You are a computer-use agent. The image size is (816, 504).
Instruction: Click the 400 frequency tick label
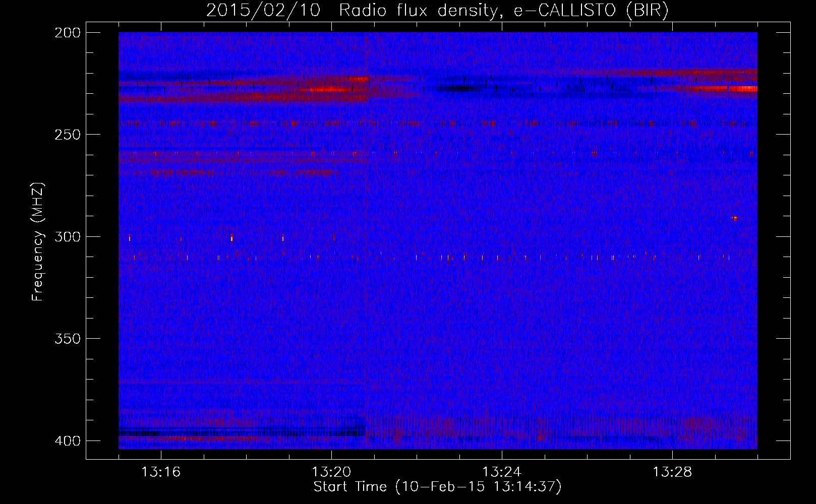(68, 440)
